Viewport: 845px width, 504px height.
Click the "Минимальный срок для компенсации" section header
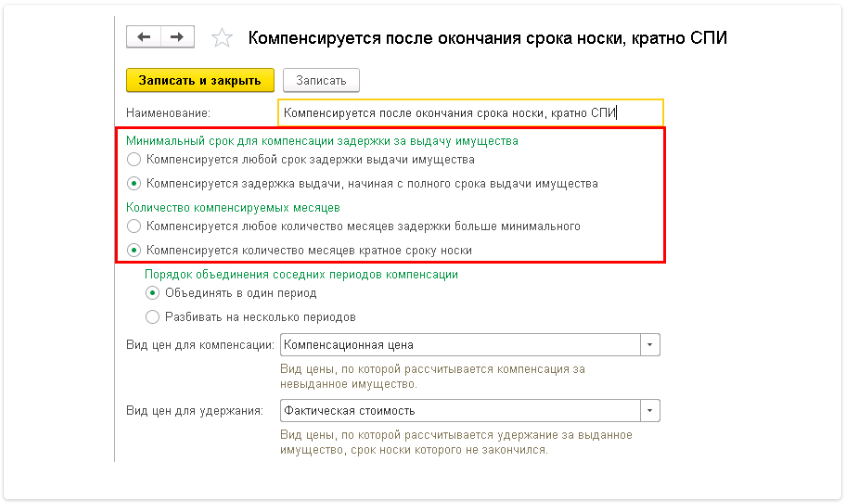click(x=322, y=141)
